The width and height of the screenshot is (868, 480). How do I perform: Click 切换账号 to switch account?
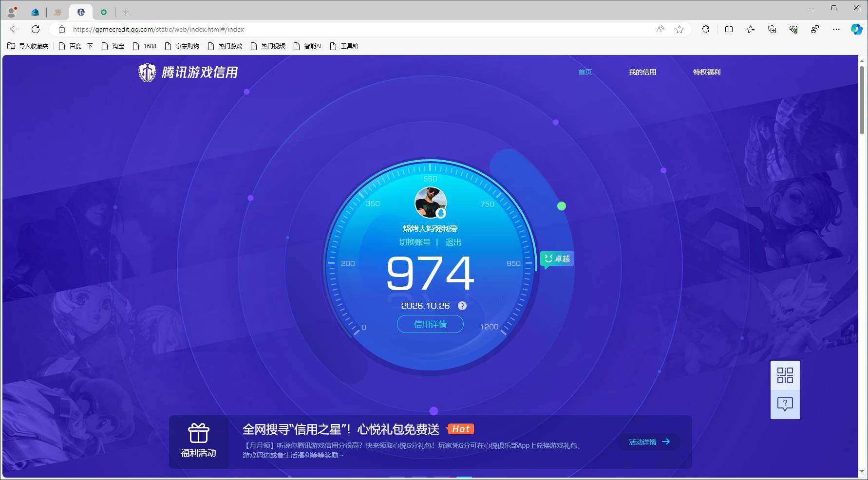415,242
